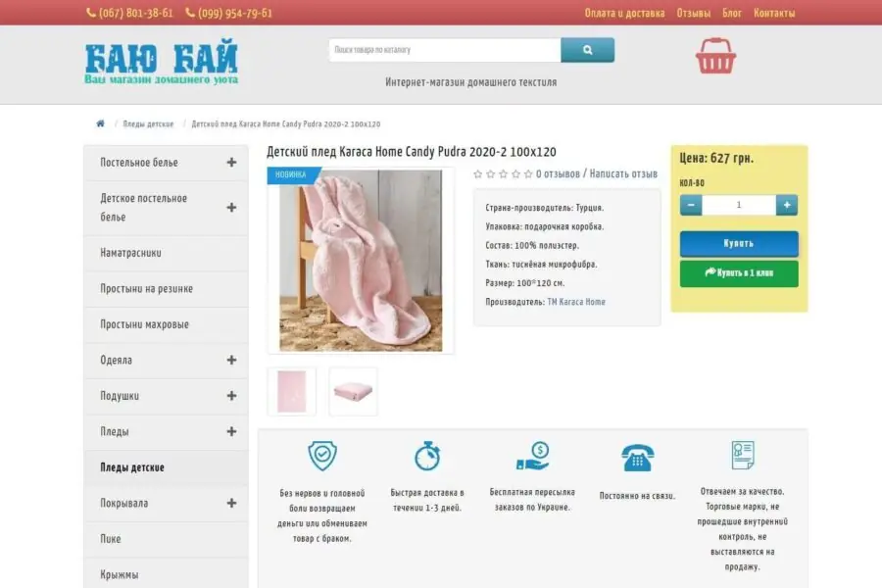Select the folded blanket thumbnail
The height and width of the screenshot is (588, 882).
(x=353, y=392)
